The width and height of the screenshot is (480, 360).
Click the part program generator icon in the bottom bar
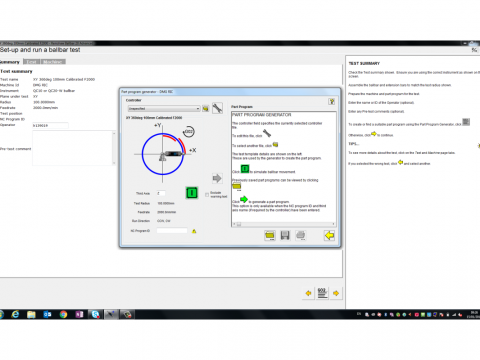pos(322,293)
